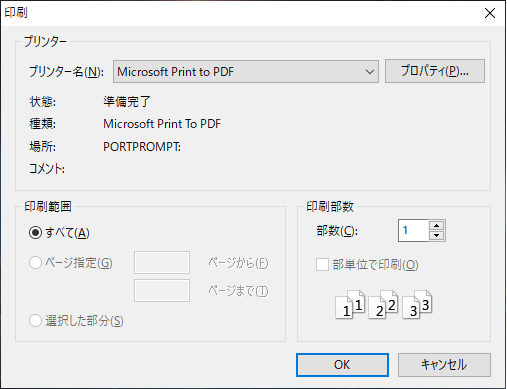507x389 pixels.
Task: Click the PORTPROMPT: location text
Action: (x=142, y=147)
